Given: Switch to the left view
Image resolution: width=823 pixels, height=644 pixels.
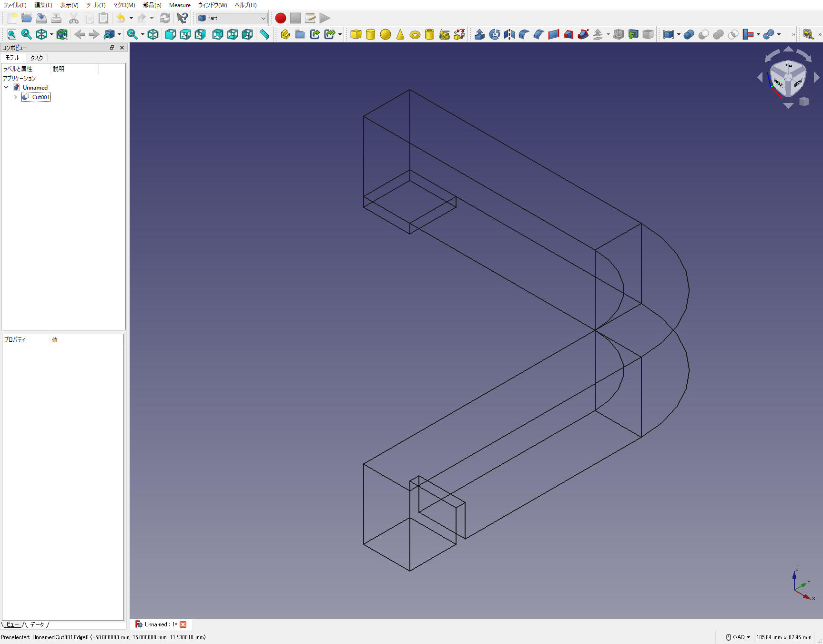Looking at the screenshot, I should point(247,34).
